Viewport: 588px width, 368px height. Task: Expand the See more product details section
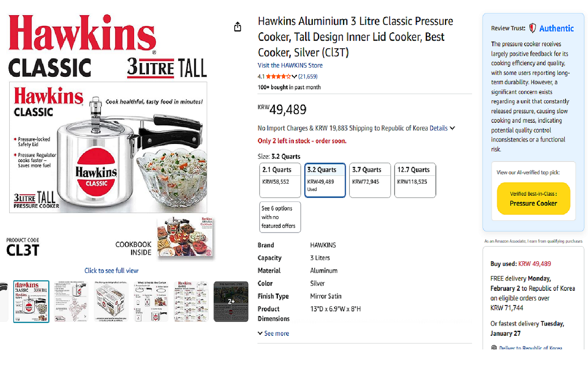[x=273, y=333]
